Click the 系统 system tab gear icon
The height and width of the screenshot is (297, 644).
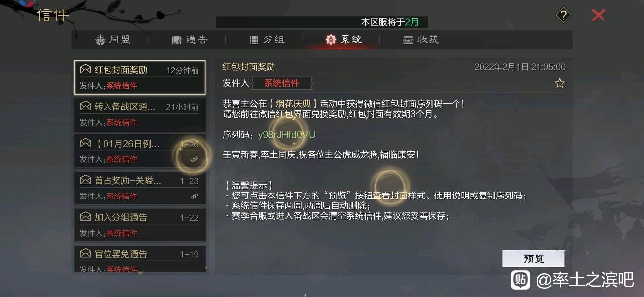pos(331,40)
